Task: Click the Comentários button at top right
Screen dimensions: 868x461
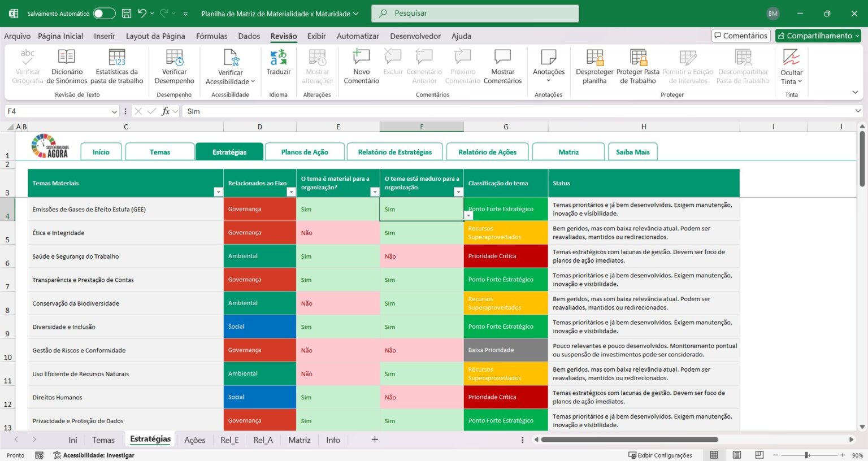Action: 741,36
